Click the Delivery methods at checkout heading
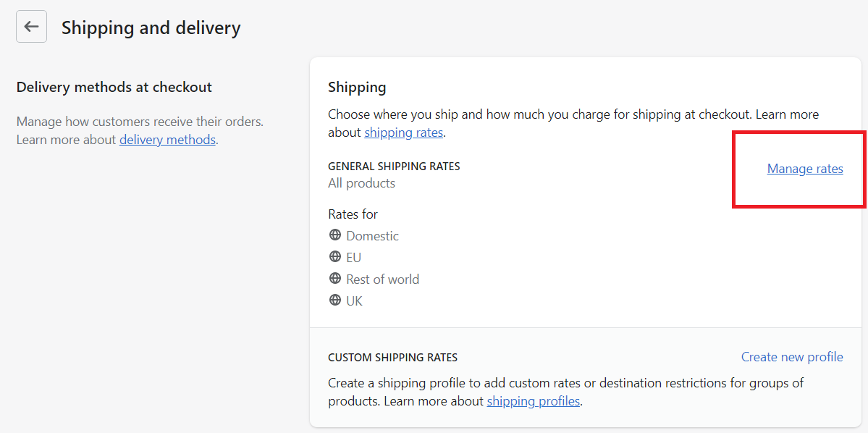 [x=114, y=86]
